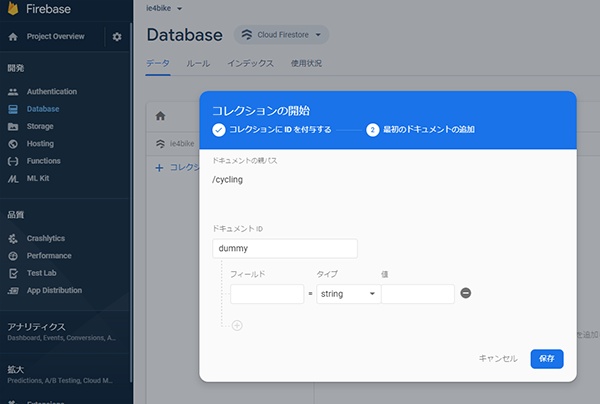The width and height of the screenshot is (600, 404).
Task: Switch to the 使用状況 tab
Action: (x=306, y=64)
